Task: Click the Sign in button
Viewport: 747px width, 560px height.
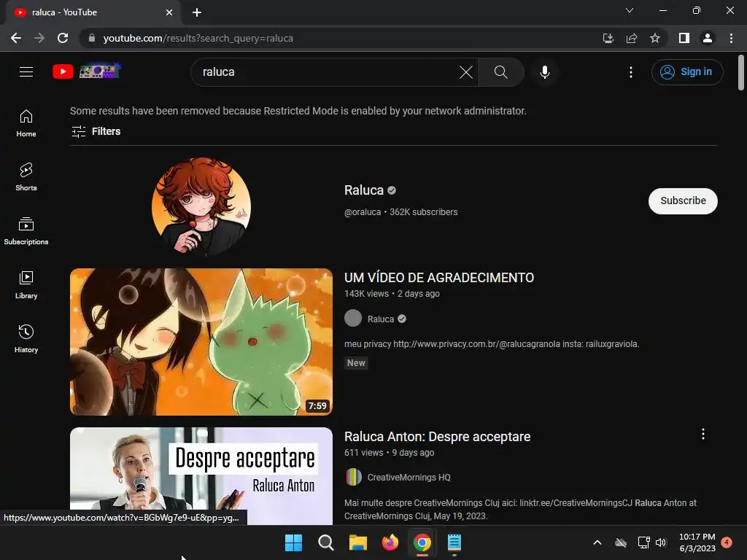Action: point(687,72)
